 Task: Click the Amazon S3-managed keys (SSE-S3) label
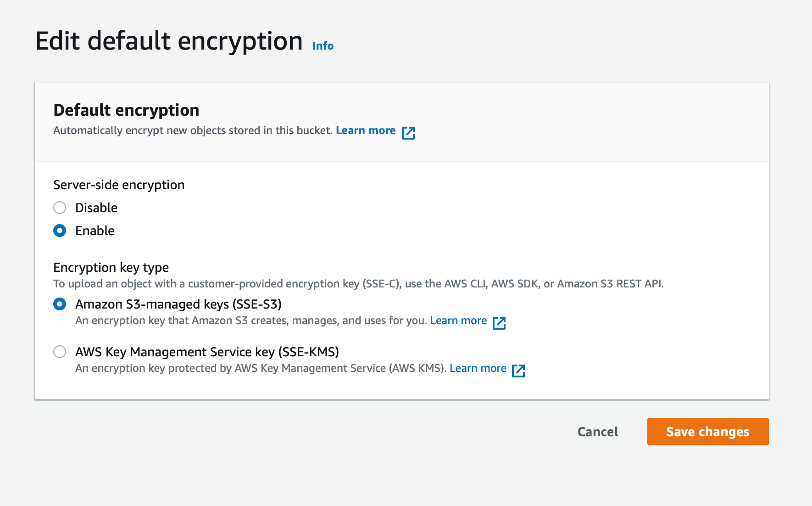click(178, 304)
